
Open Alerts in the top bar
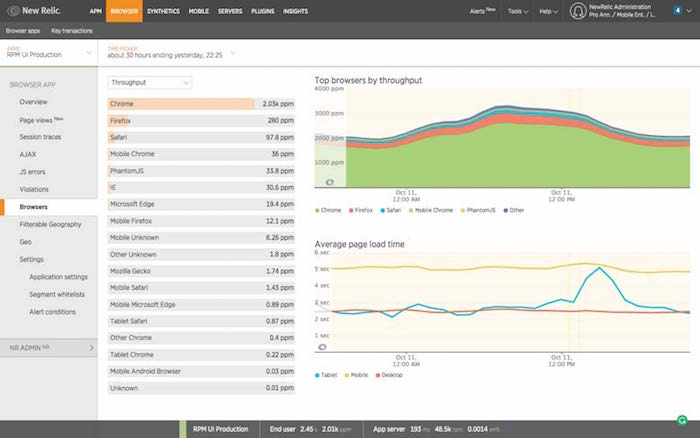pyautogui.click(x=482, y=11)
